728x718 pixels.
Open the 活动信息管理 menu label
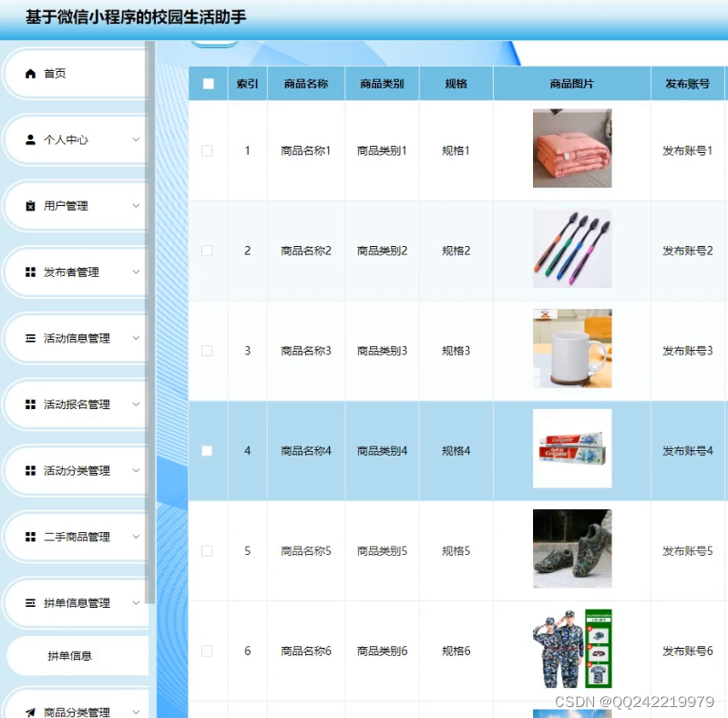coord(77,338)
